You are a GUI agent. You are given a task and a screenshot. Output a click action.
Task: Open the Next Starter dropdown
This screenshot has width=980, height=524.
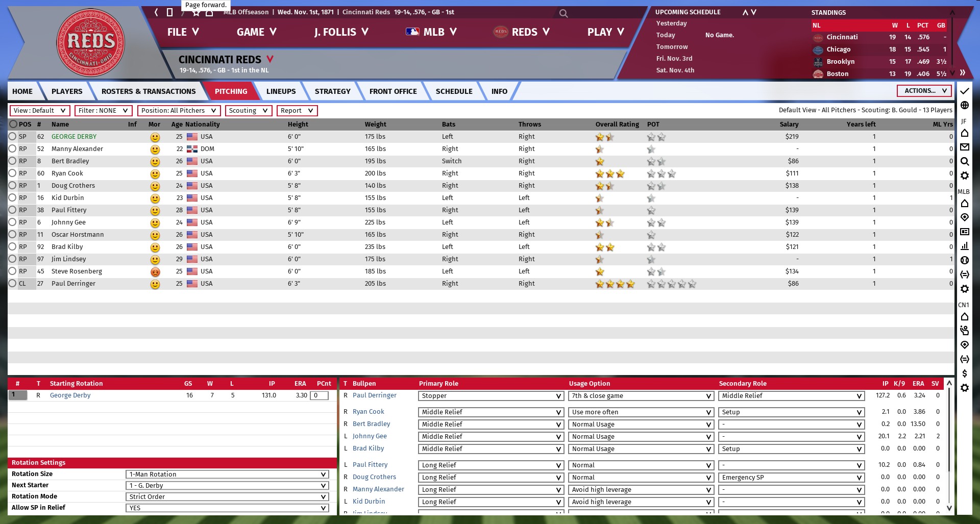click(x=227, y=485)
